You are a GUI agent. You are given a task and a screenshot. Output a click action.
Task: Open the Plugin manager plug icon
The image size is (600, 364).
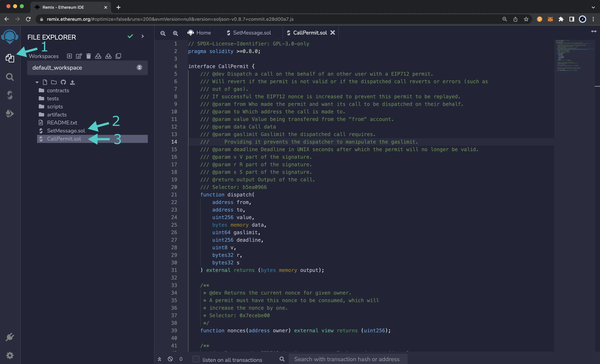click(10, 337)
